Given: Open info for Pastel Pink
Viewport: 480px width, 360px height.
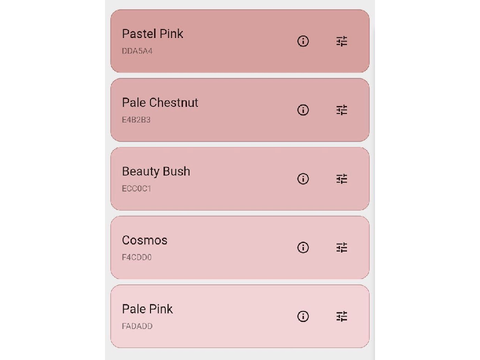Looking at the screenshot, I should click(x=303, y=41).
